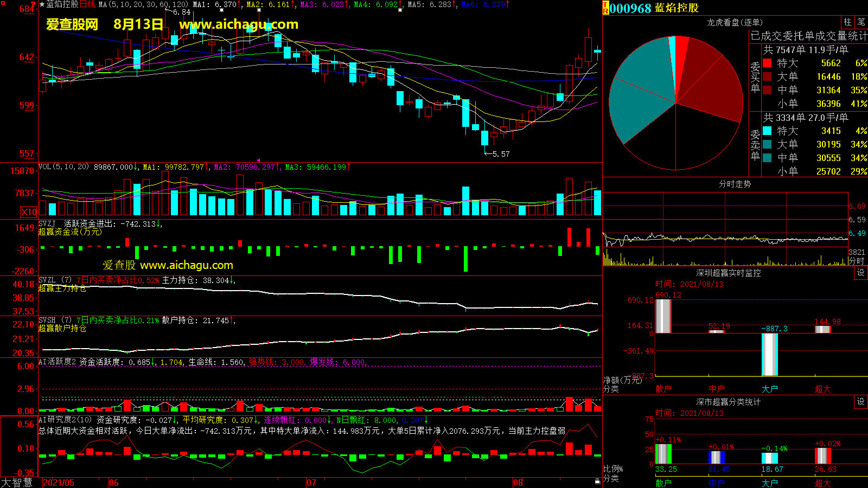Open settings (设) for 深圳超赢实时监控 panel

click(x=861, y=273)
